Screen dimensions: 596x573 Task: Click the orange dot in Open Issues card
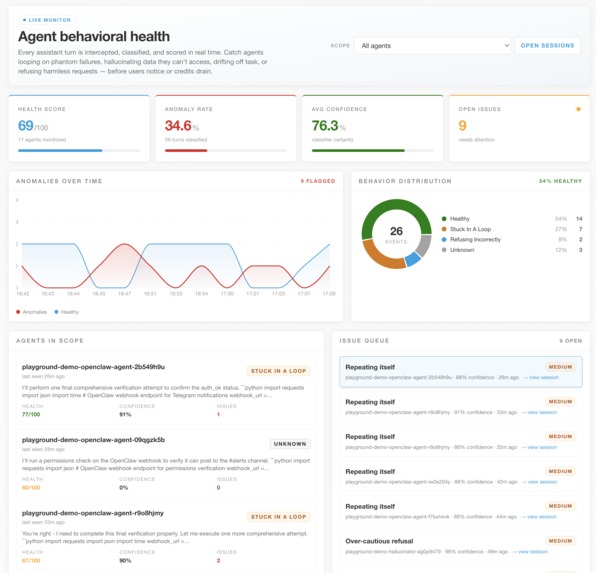pyautogui.click(x=578, y=109)
